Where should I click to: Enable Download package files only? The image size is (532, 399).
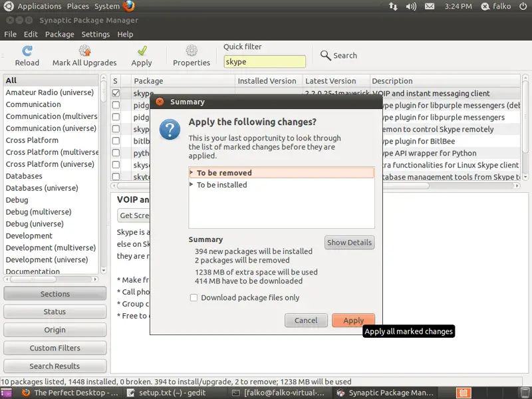click(x=194, y=297)
